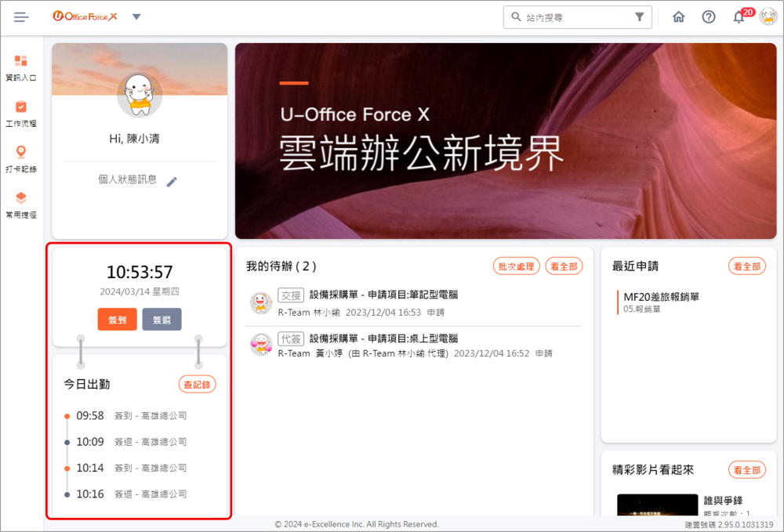Click 看全部 in 最近申請
The height and width of the screenshot is (532, 784).
pos(747,266)
